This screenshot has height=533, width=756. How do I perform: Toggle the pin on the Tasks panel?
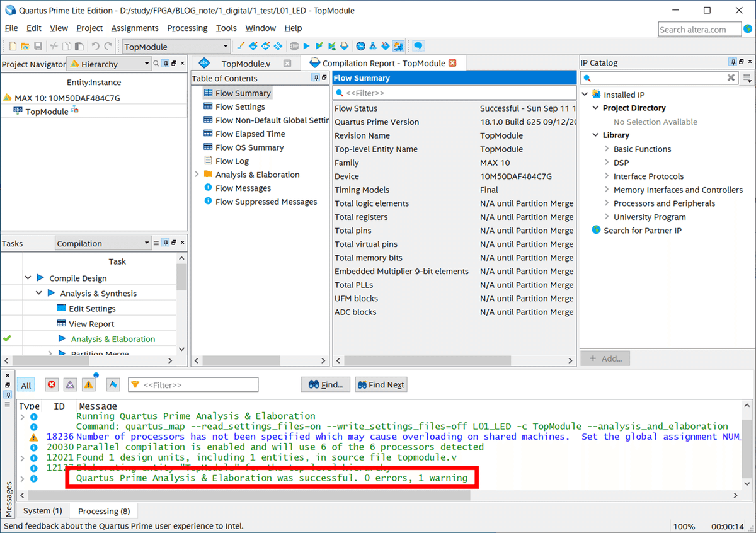point(165,243)
